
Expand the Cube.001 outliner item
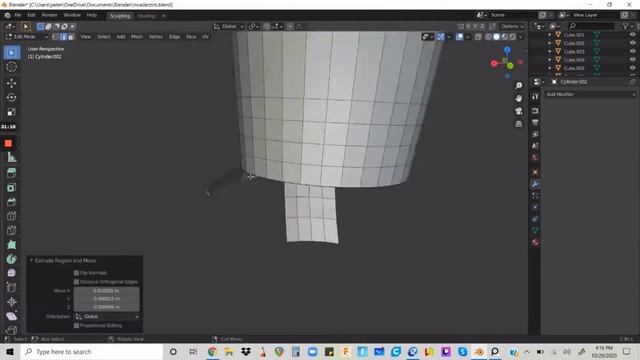click(549, 35)
